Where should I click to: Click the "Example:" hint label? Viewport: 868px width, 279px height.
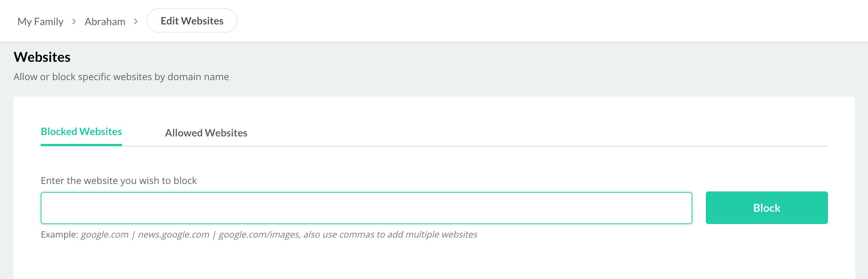59,235
